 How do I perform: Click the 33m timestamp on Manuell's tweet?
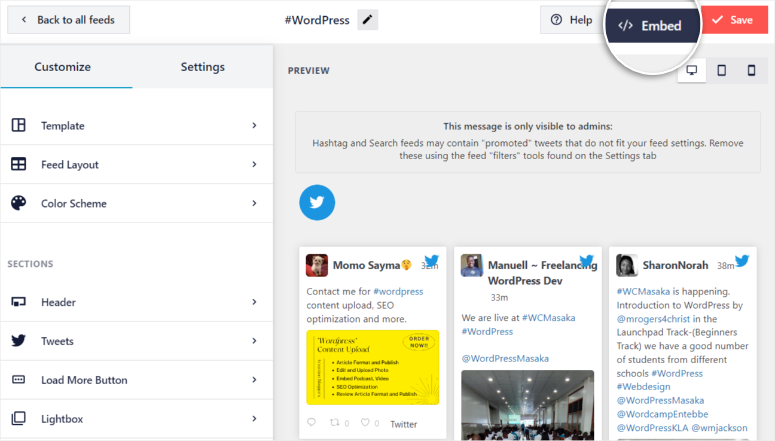pyautogui.click(x=499, y=298)
